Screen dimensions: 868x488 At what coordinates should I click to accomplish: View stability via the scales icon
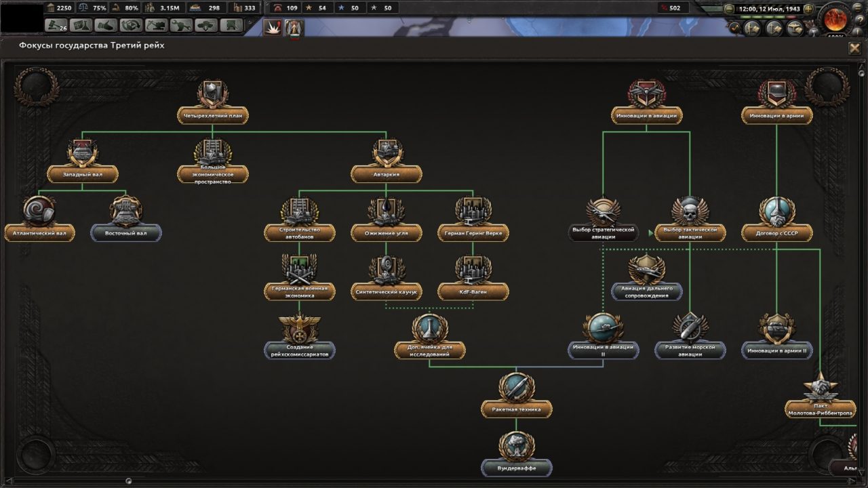pos(82,9)
